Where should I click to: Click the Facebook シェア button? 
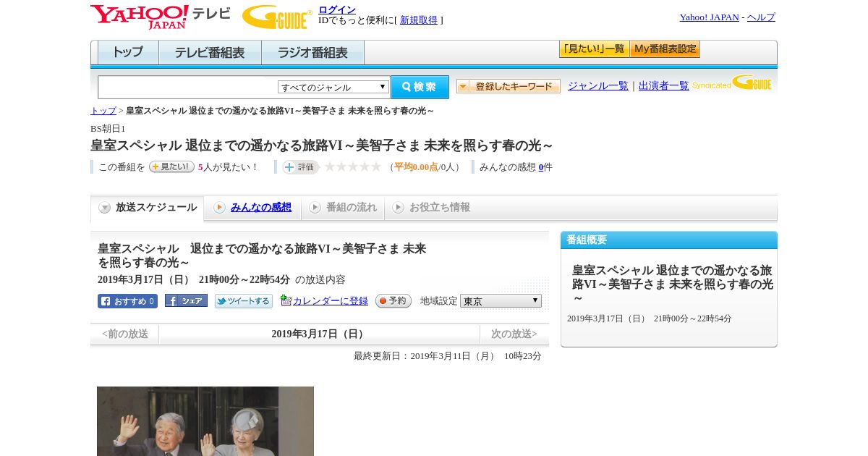[x=186, y=300]
